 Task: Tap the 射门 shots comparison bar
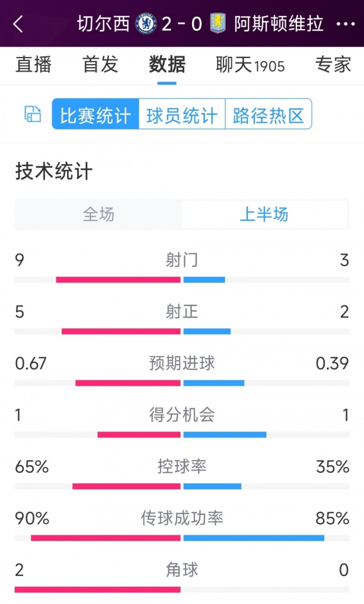[182, 279]
